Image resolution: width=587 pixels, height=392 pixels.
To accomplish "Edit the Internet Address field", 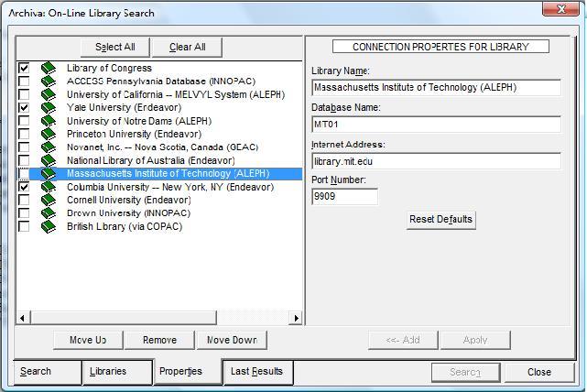I will pyautogui.click(x=435, y=160).
